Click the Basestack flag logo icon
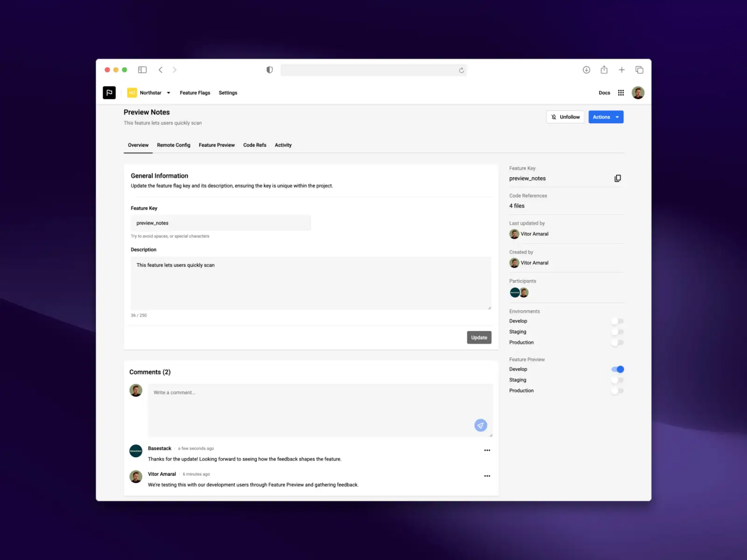This screenshot has height=560, width=747. click(109, 92)
